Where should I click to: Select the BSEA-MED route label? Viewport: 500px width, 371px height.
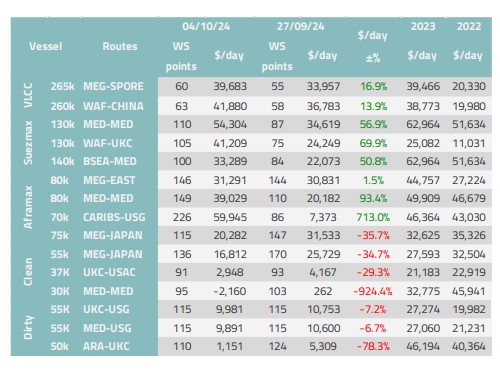tap(110, 161)
